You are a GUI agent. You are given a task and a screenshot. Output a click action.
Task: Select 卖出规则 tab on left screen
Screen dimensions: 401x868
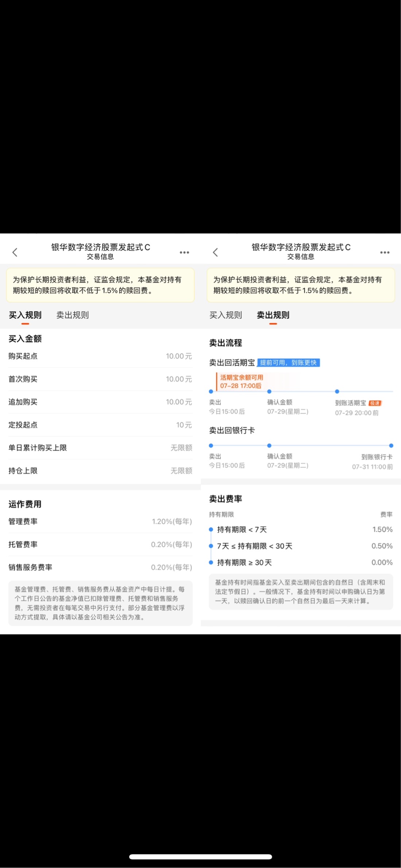click(73, 315)
